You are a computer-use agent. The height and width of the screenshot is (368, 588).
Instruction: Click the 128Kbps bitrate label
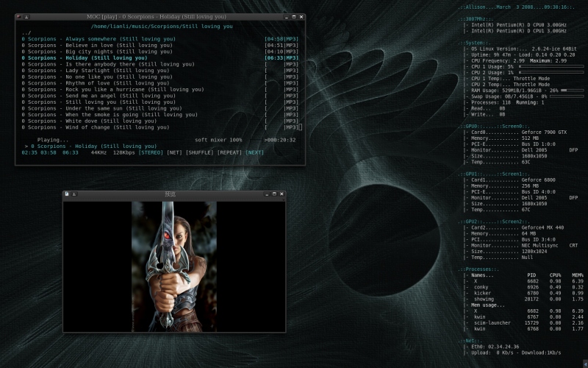[123, 152]
